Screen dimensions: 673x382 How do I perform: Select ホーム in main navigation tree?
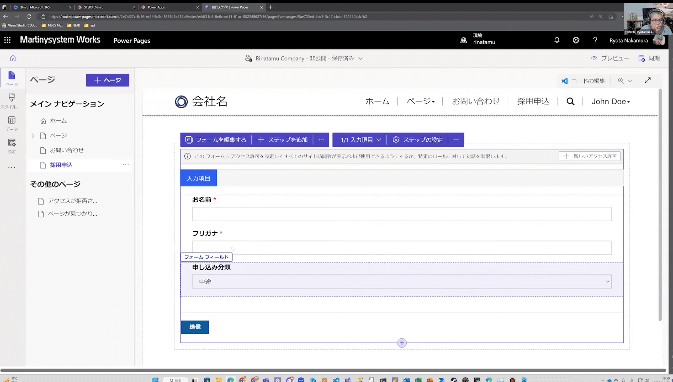click(x=58, y=121)
